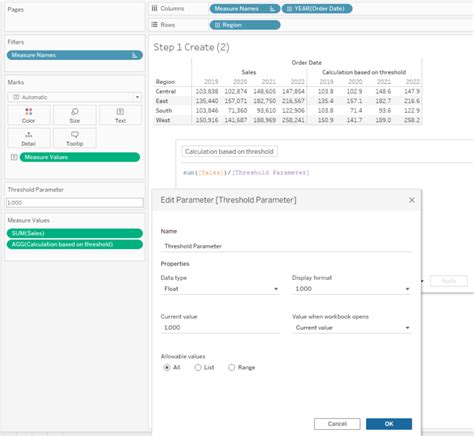474x436 pixels.
Task: Open the Tooltip marks card
Action: pos(75,138)
